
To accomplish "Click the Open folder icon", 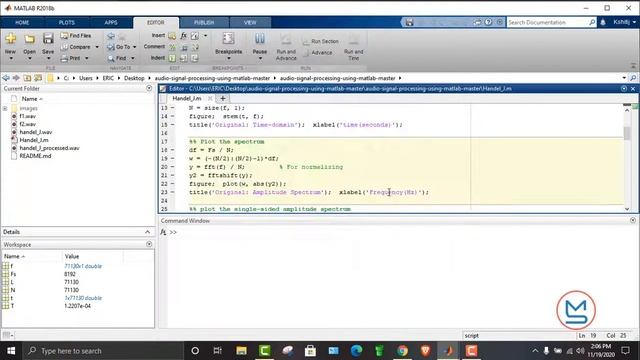I will pyautogui.click(x=29, y=39).
